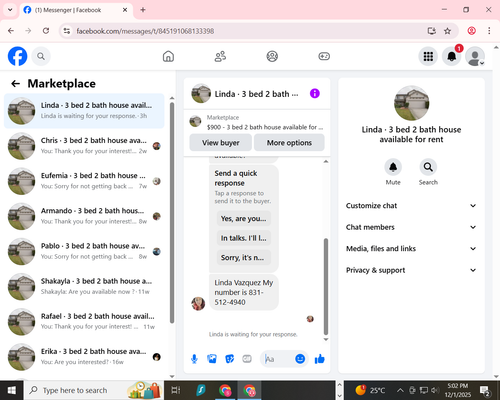The image size is (500, 400).
Task: Open Pablo's conversation in the list
Action: [84, 251]
